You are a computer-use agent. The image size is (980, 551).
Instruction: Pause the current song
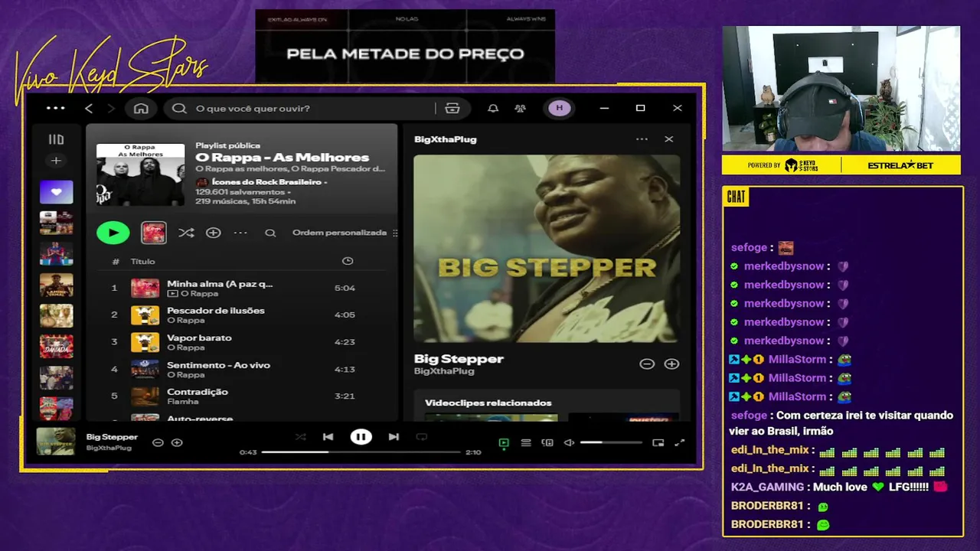[x=361, y=437]
